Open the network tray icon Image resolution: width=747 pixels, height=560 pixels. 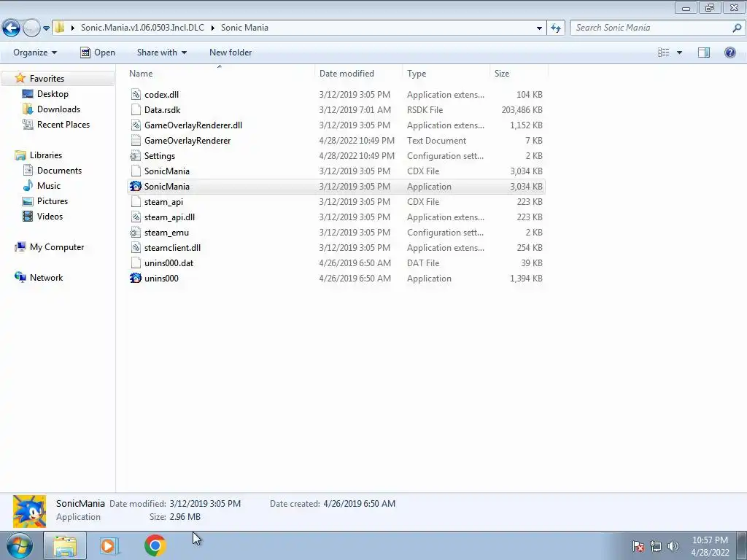pos(656,546)
